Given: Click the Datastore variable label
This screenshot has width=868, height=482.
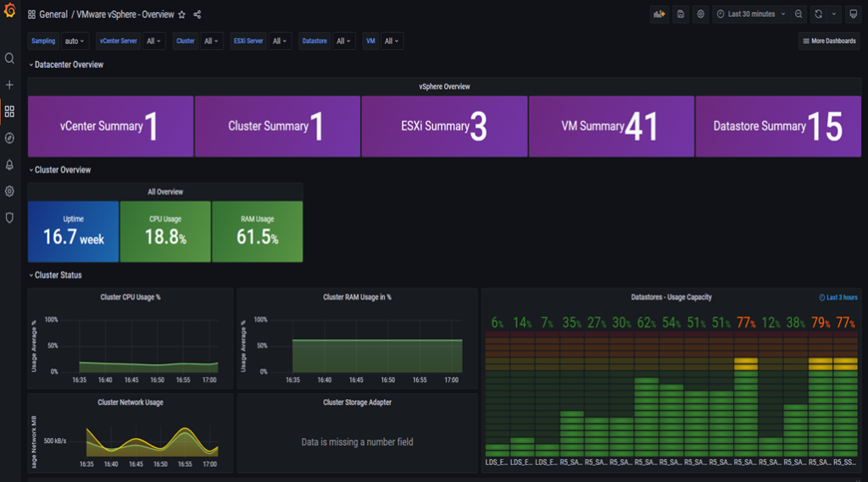Looking at the screenshot, I should click(314, 41).
